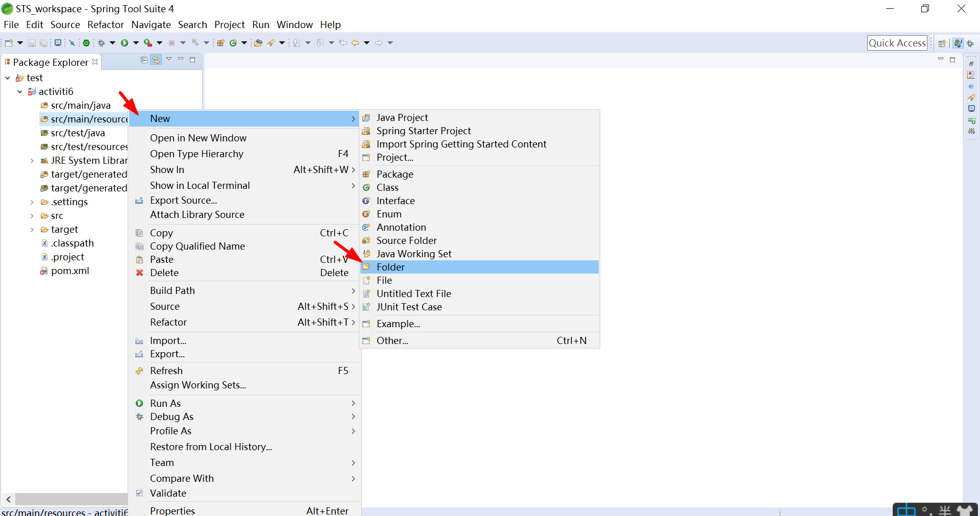Screen dimensions: 980x516
Task: Expand the .settings folder node
Action: (32, 202)
